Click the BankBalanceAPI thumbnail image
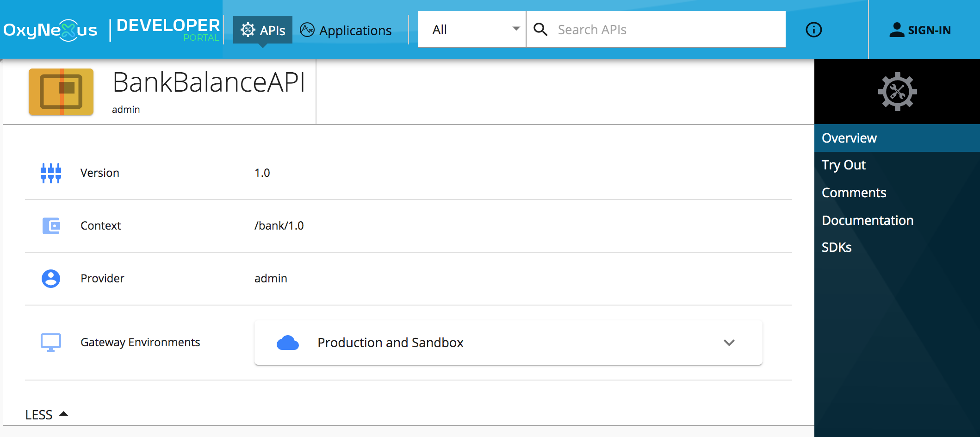Viewport: 980px width, 437px height. [61, 92]
